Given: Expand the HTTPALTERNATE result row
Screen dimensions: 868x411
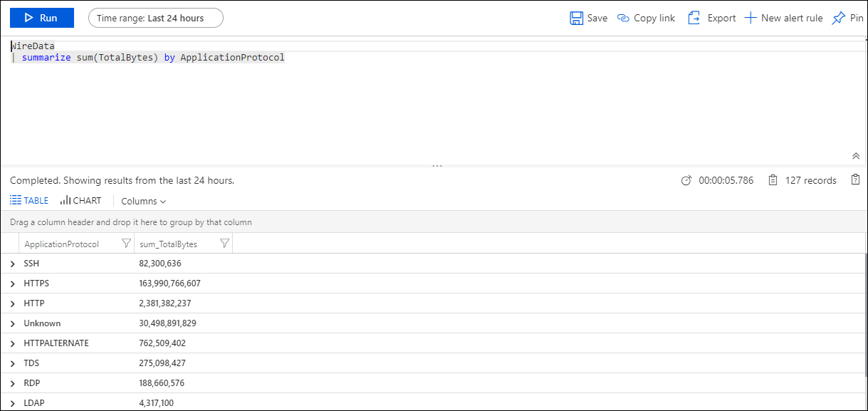Looking at the screenshot, I should [12, 343].
